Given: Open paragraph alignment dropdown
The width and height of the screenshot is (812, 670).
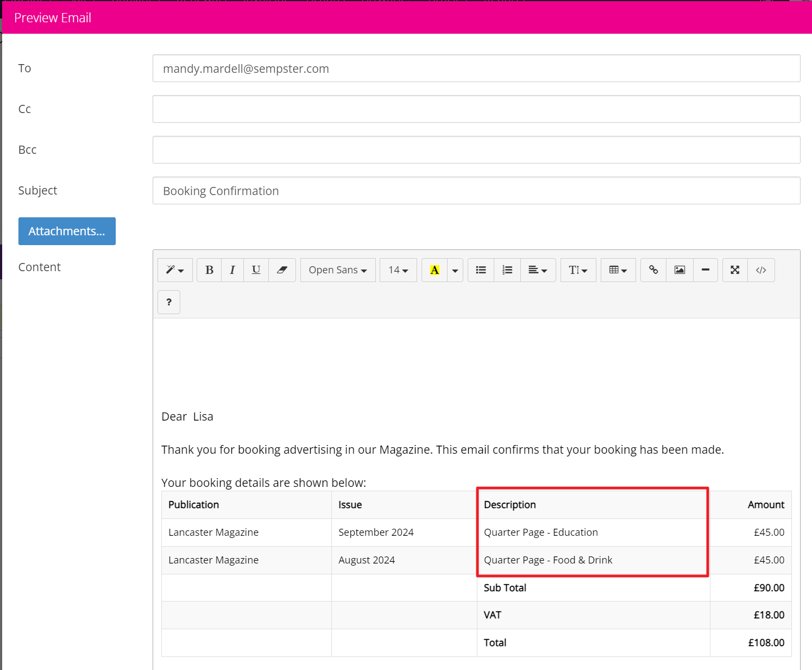Looking at the screenshot, I should [538, 270].
